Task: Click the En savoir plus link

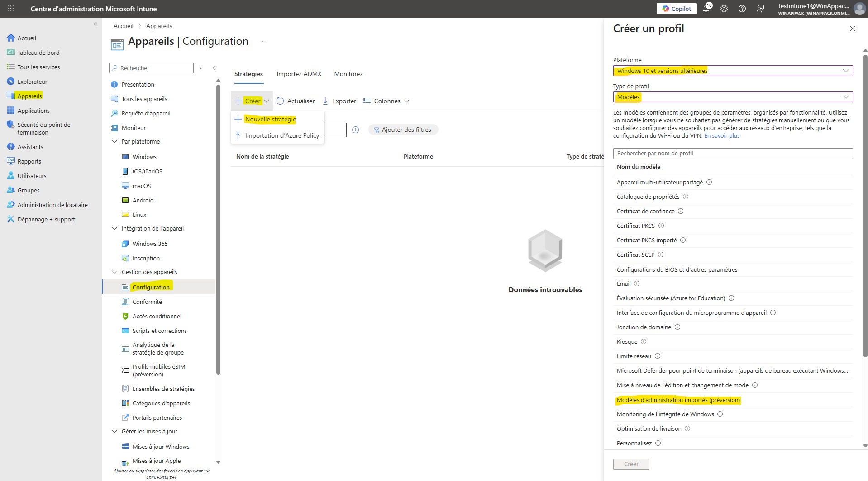Action: 722,135
